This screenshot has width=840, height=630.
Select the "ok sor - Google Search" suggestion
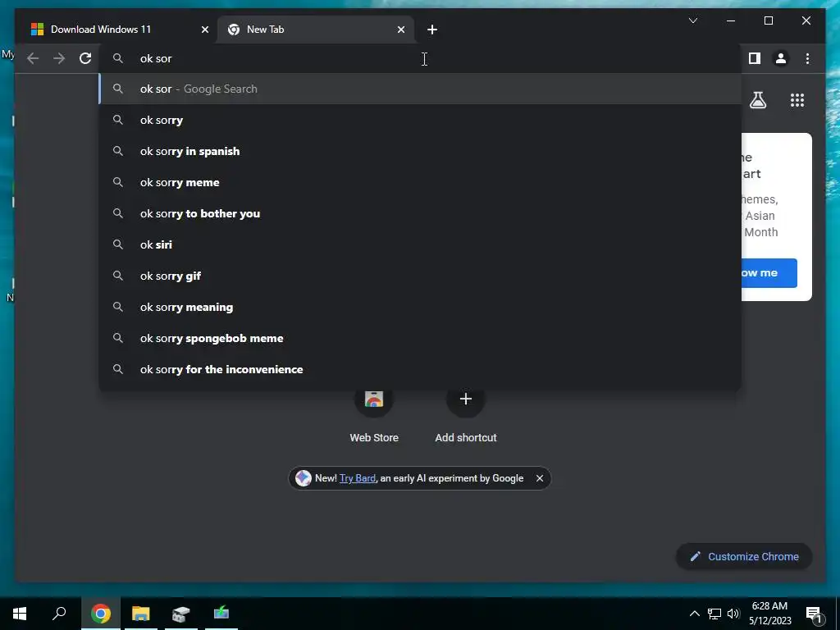click(x=420, y=89)
